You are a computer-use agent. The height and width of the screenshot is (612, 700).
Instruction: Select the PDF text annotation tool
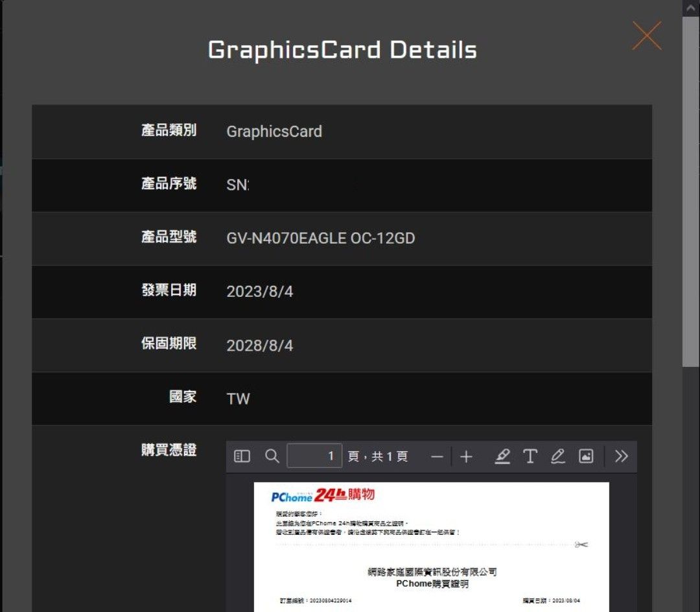tap(530, 456)
